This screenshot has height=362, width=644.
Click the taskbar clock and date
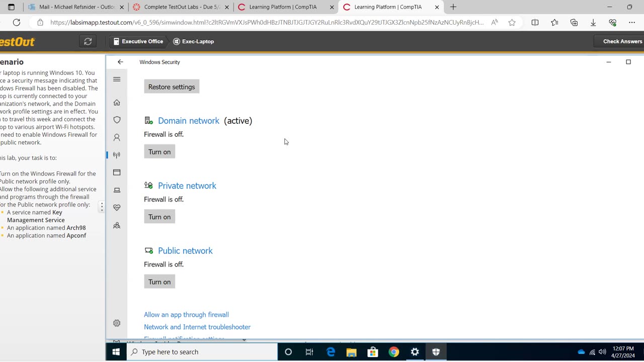[624, 352]
